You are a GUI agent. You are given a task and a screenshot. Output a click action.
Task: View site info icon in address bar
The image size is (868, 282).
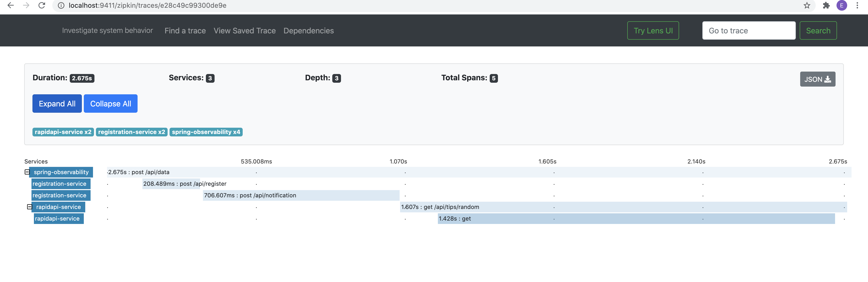(61, 5)
